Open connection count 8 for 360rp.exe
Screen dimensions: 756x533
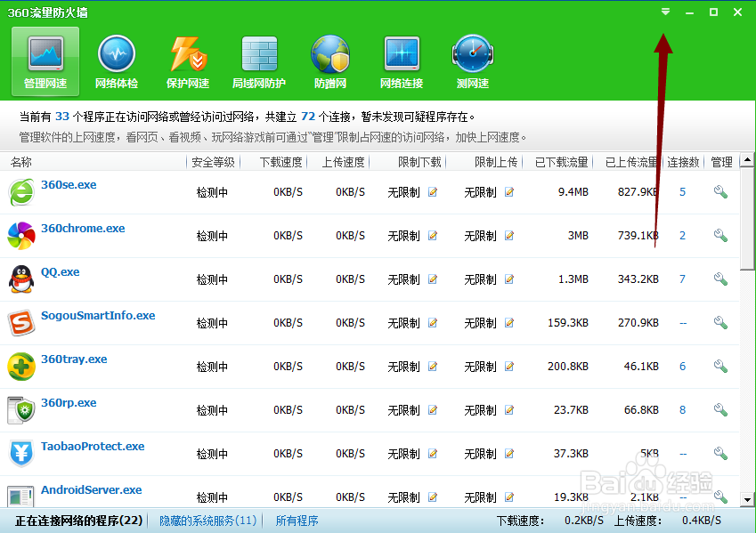pyautogui.click(x=682, y=410)
